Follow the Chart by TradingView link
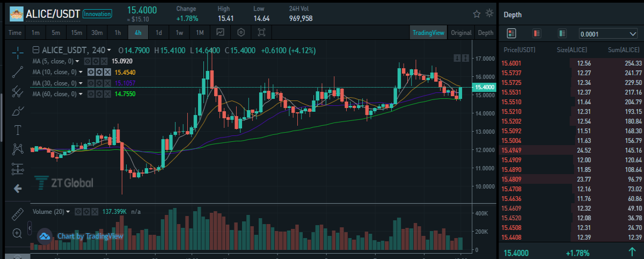The width and height of the screenshot is (644, 259). click(90, 236)
